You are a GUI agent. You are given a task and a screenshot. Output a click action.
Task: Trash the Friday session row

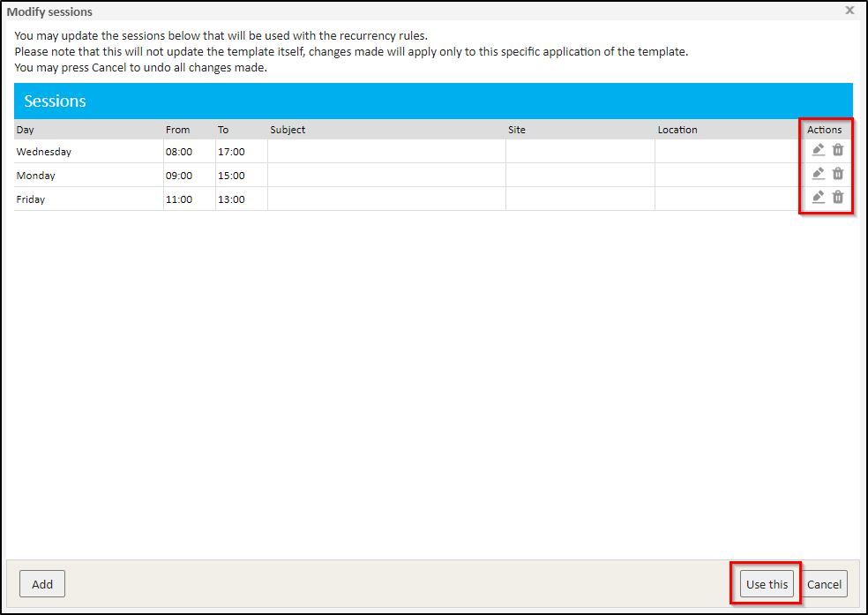point(838,197)
